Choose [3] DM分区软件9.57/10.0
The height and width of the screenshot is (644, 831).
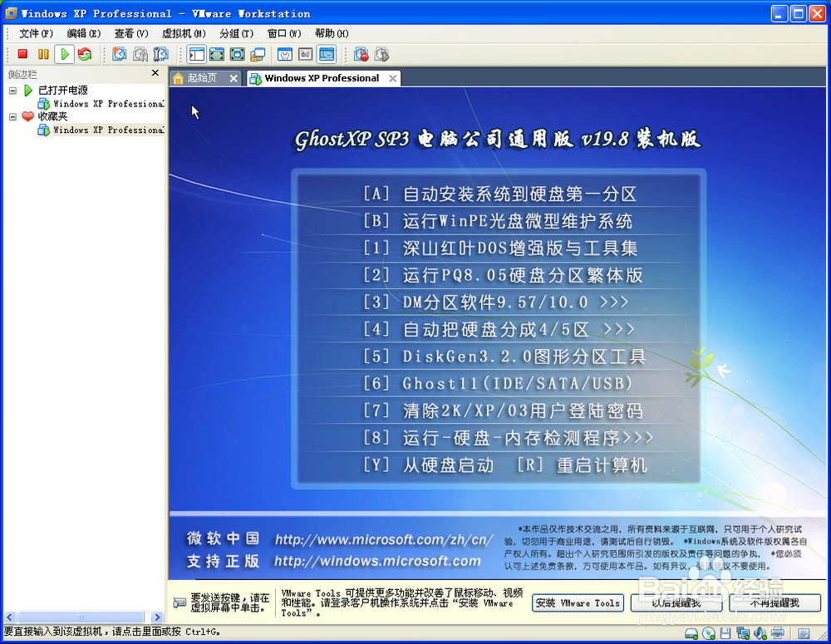tap(495, 302)
